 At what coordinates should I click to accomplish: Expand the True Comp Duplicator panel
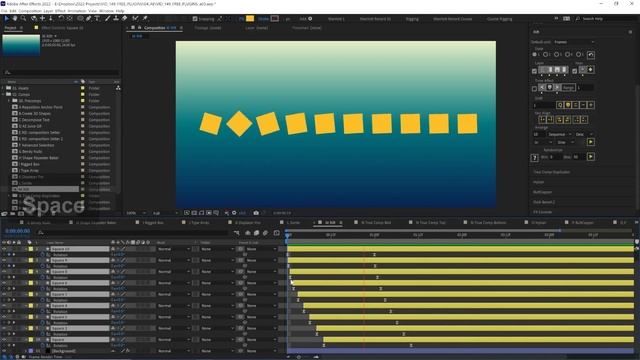(551, 172)
